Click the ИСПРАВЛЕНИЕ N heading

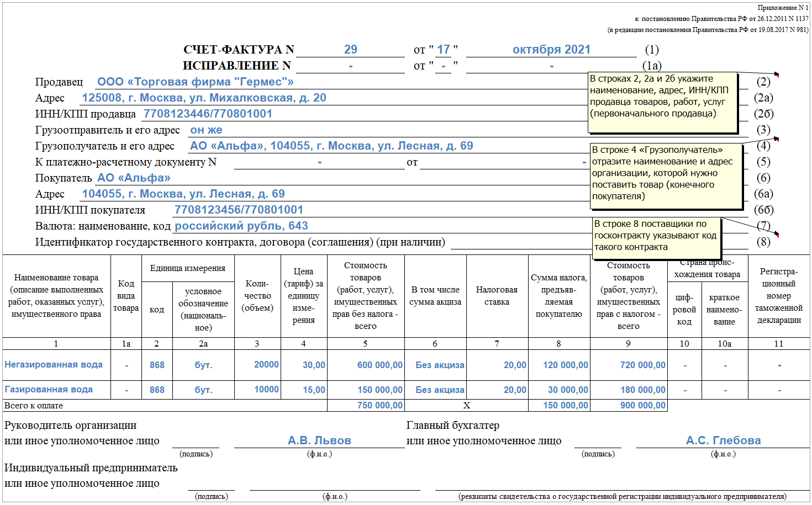tap(237, 66)
